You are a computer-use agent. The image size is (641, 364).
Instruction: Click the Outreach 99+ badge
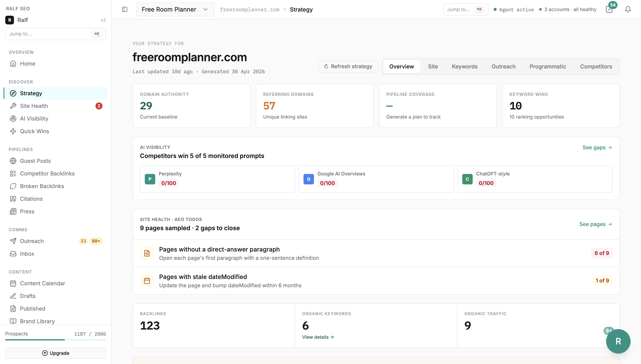click(96, 241)
